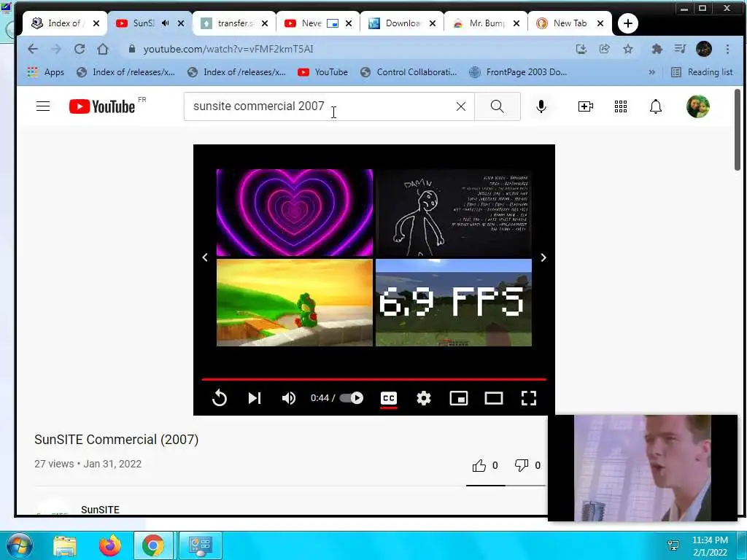Close the transfer.sh tab
Screen dimensions: 747x560
(x=265, y=23)
